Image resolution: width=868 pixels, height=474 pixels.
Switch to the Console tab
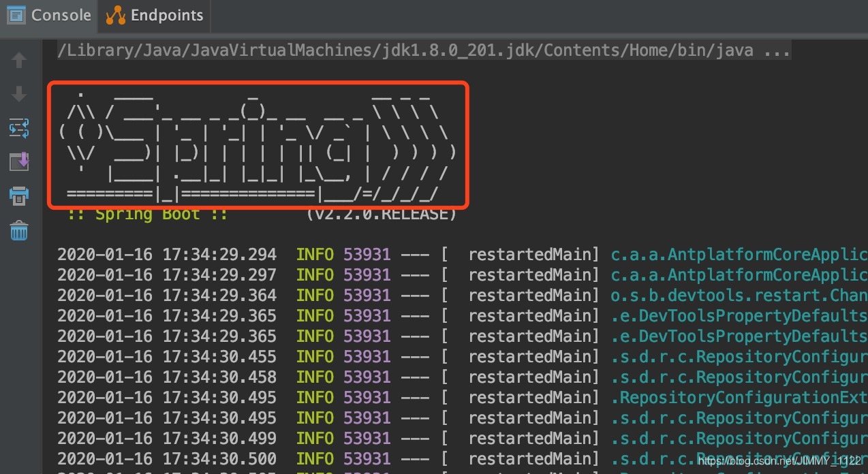(49, 15)
